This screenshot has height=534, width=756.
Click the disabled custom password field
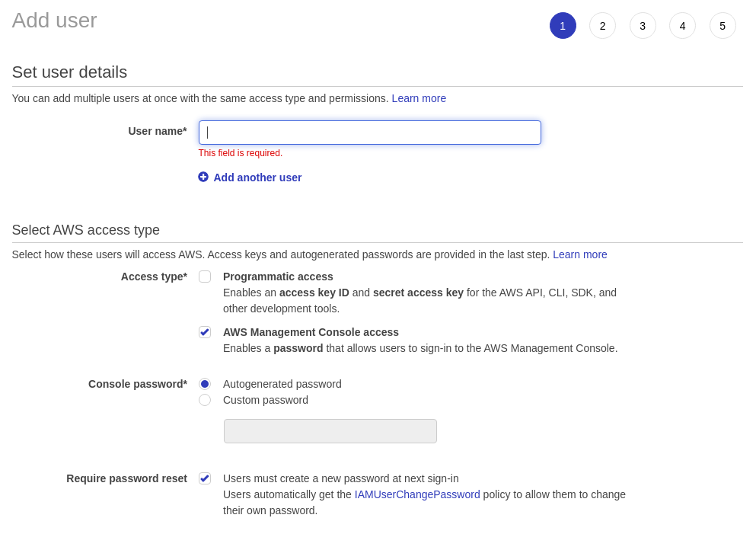click(330, 431)
